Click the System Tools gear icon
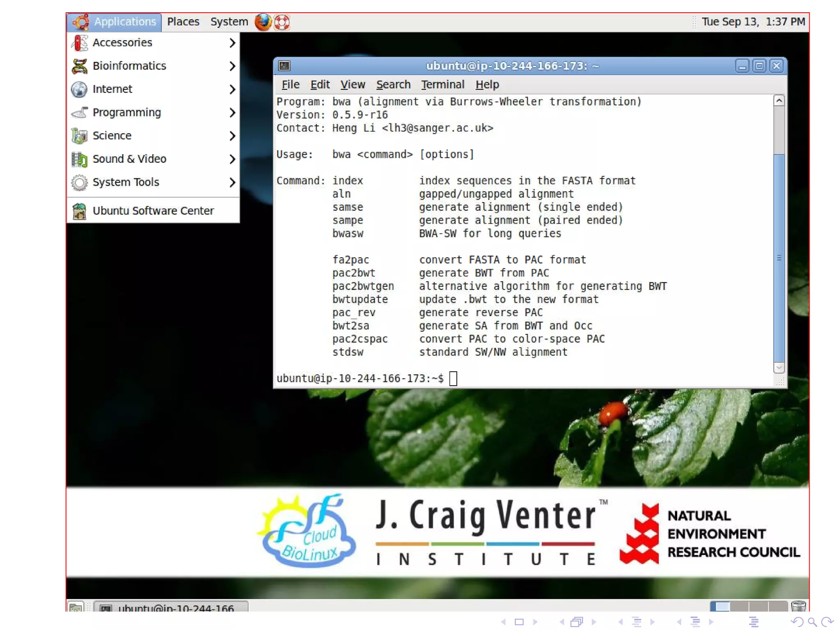The image size is (840, 630). [x=80, y=182]
